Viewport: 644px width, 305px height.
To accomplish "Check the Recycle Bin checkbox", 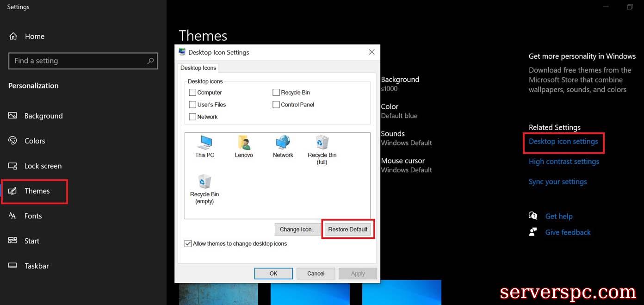I will tap(276, 93).
